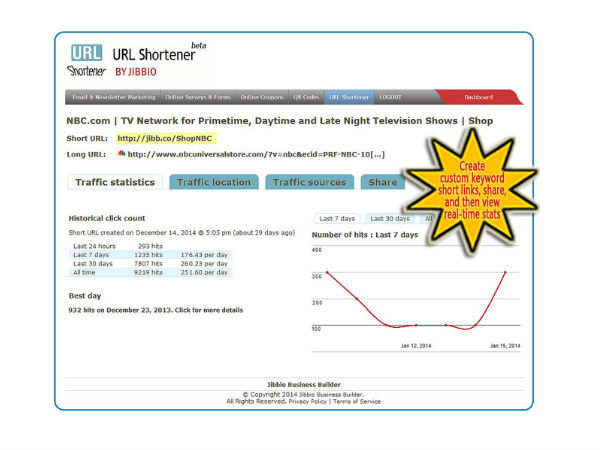Select the Share tab
The image size is (600, 450).
point(382,182)
